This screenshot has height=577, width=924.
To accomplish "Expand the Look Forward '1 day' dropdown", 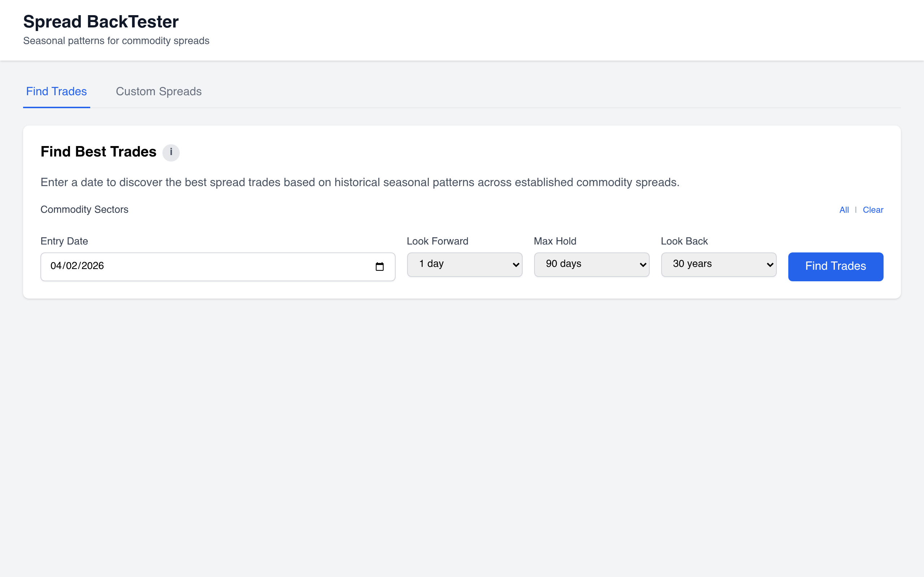I will [464, 264].
